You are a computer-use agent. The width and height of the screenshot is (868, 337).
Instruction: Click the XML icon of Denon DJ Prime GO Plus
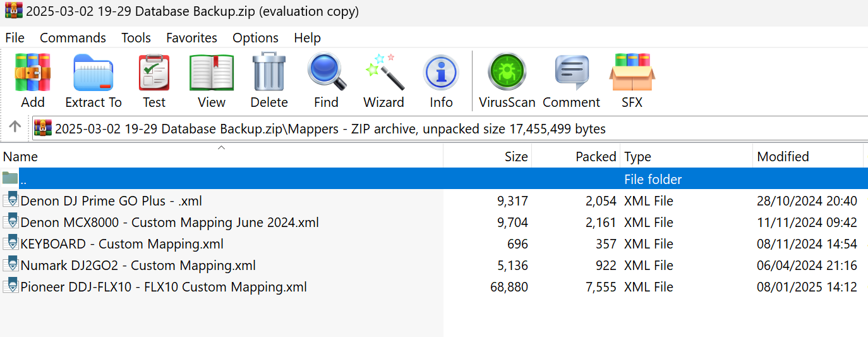(10, 200)
